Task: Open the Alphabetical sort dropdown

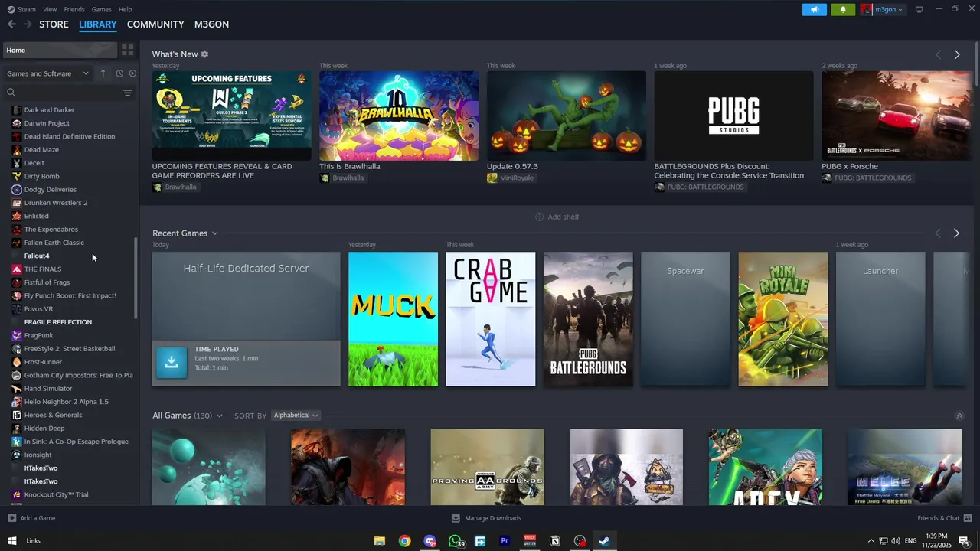Action: [296, 416]
